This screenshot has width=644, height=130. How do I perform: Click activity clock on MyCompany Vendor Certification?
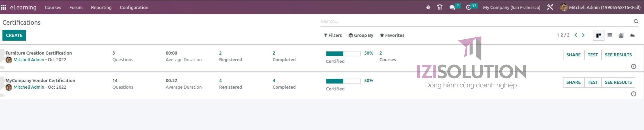[634, 94]
